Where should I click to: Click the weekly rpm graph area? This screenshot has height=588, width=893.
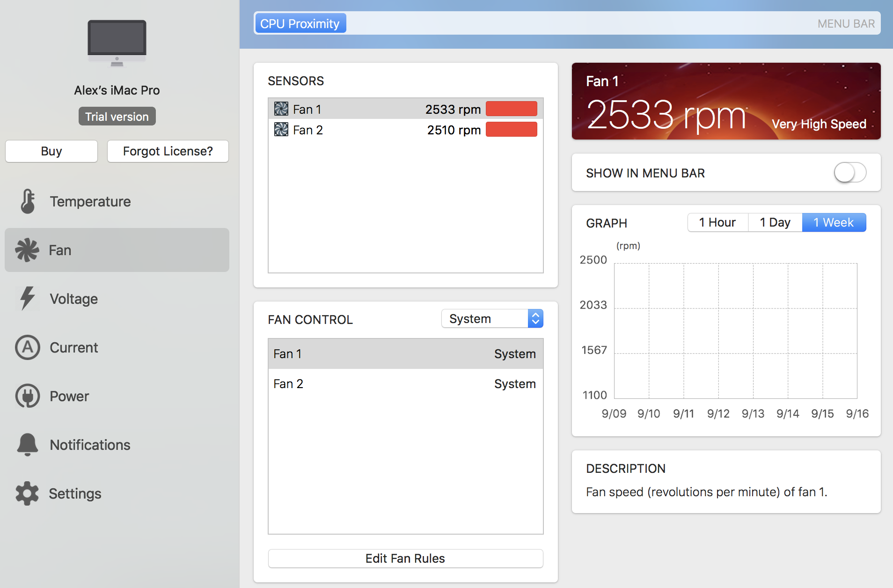coord(735,331)
